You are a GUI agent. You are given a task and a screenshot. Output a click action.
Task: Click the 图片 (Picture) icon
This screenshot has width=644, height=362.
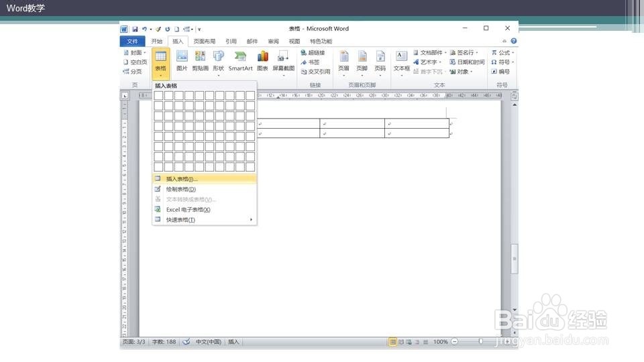[x=182, y=61]
